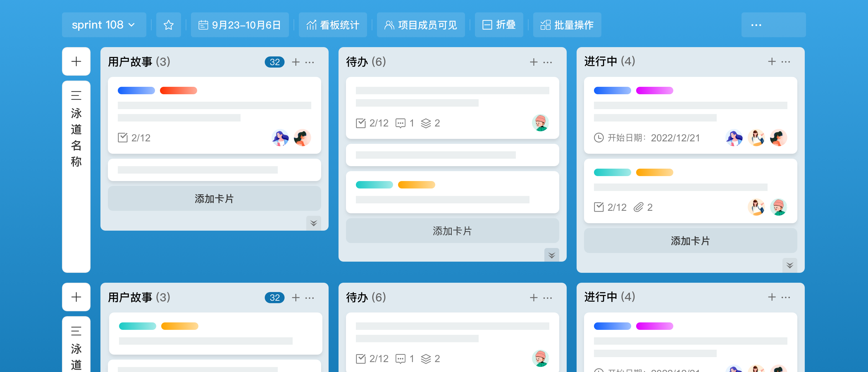
Task: Click pink-beanie avatar on first 进行中 second card
Action: tap(778, 207)
